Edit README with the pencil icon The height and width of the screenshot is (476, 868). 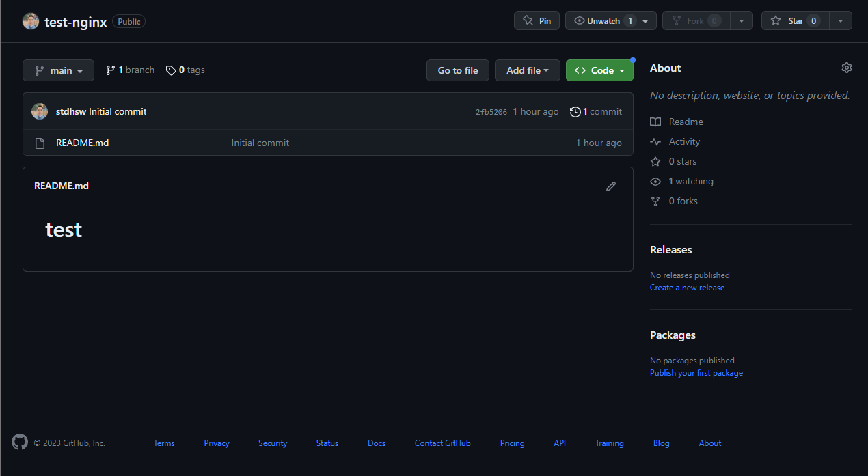click(x=611, y=186)
